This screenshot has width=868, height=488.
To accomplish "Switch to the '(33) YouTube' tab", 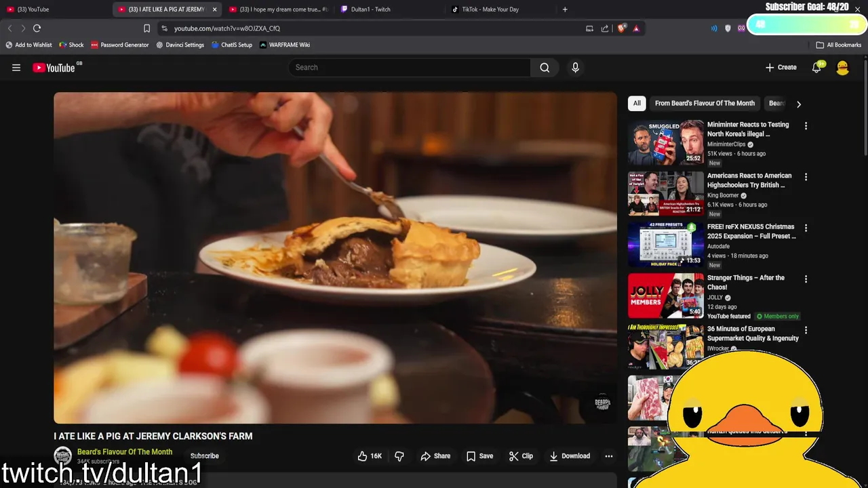I will click(54, 9).
